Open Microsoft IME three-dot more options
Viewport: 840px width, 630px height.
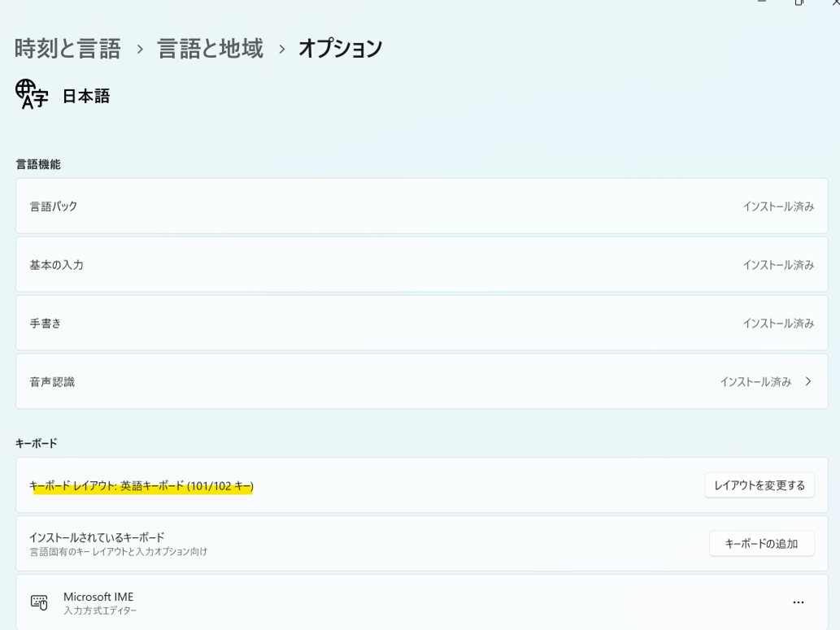[x=798, y=602]
